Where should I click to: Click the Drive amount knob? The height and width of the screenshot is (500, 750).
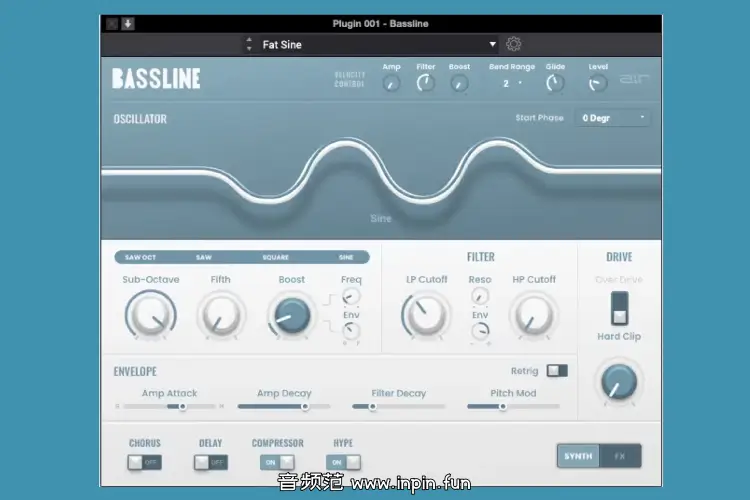coord(619,382)
